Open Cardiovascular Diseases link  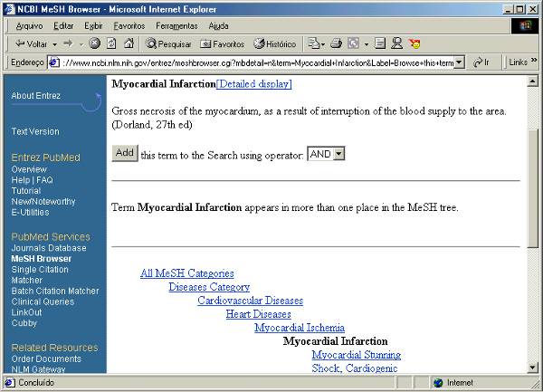(251, 301)
